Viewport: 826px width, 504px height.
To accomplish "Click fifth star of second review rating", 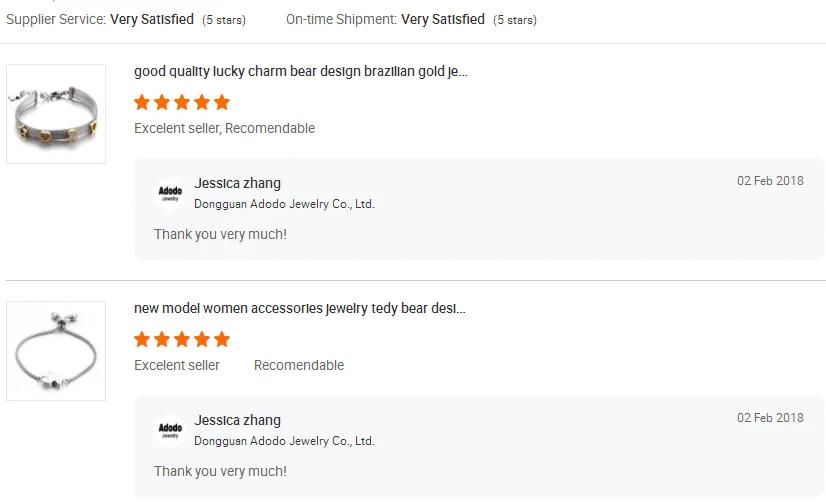I will (x=222, y=339).
